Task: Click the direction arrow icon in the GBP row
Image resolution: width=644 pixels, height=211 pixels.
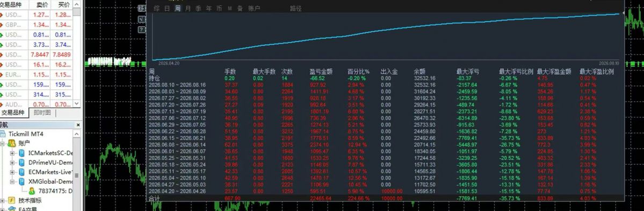Action: (x=2, y=25)
